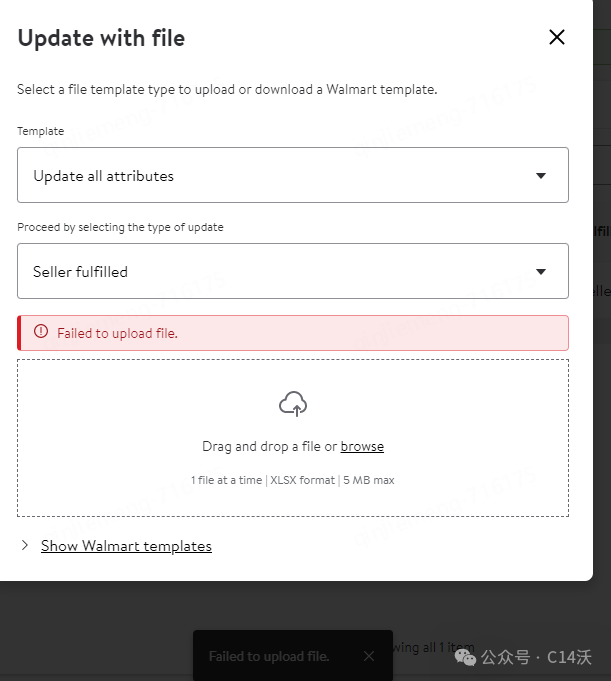Open the Seller fulfilled update type dropdown
Screen dimensions: 611x681
292,271
